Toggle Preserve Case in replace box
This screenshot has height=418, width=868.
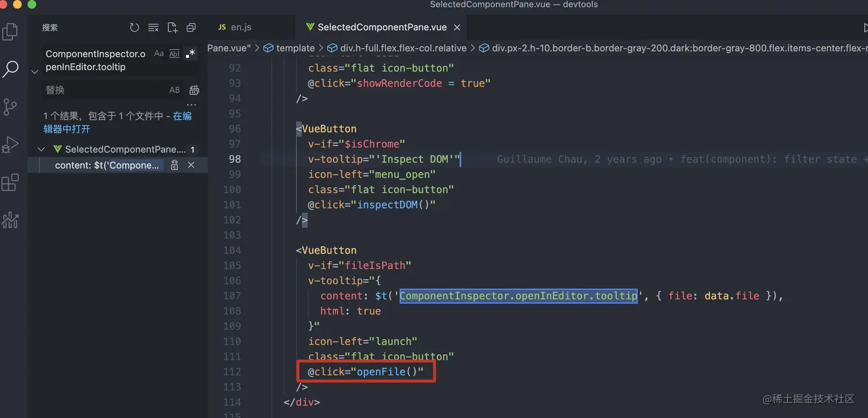[x=175, y=90]
